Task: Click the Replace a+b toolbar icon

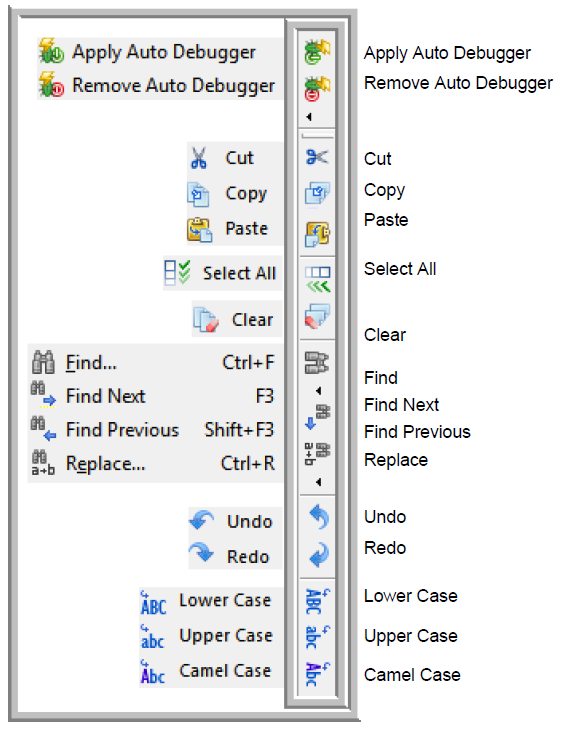Action: 317,454
